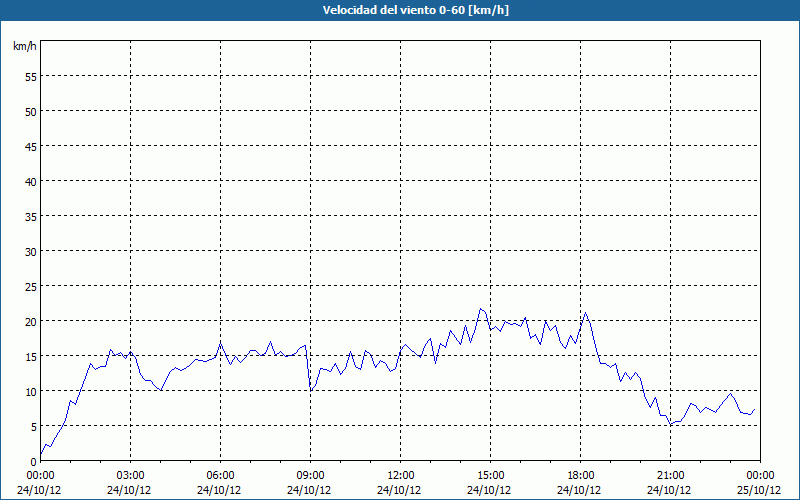This screenshot has height=500, width=800.
Task: Click the 50 value on the y-axis
Action: tap(31, 111)
